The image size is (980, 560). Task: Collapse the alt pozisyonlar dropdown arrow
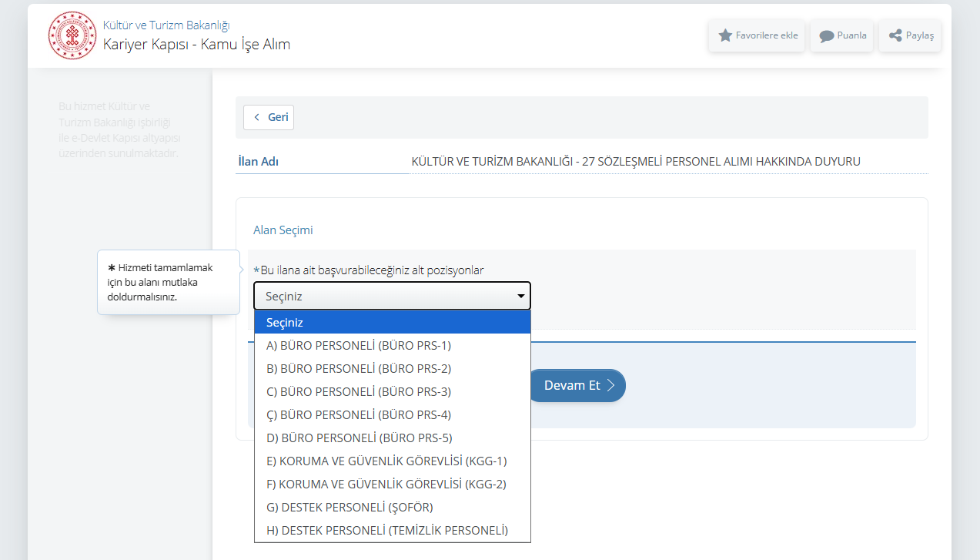[x=521, y=296]
